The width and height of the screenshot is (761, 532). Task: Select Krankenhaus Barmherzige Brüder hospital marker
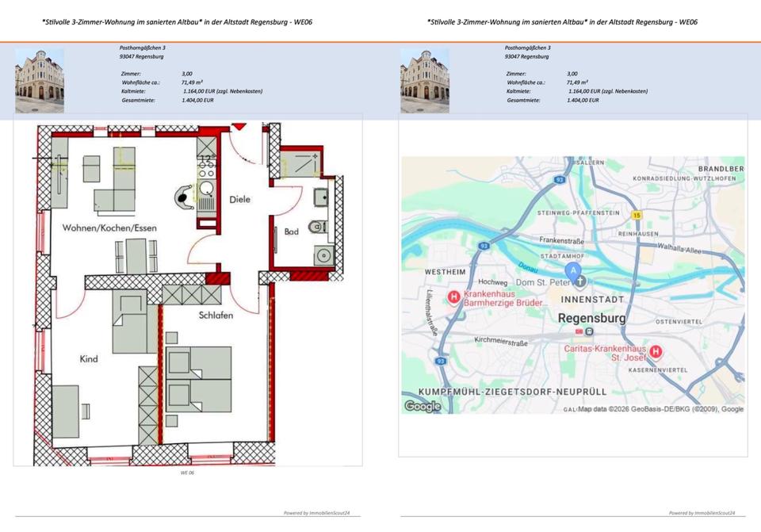pos(453,298)
